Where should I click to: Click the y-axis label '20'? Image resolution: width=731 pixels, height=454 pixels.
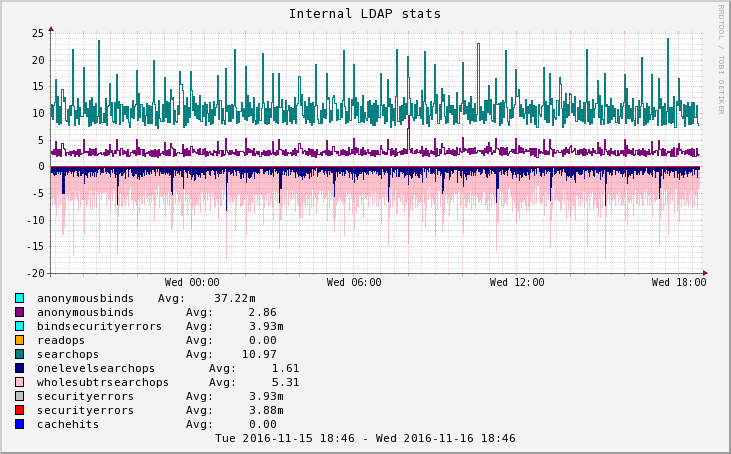(38, 60)
